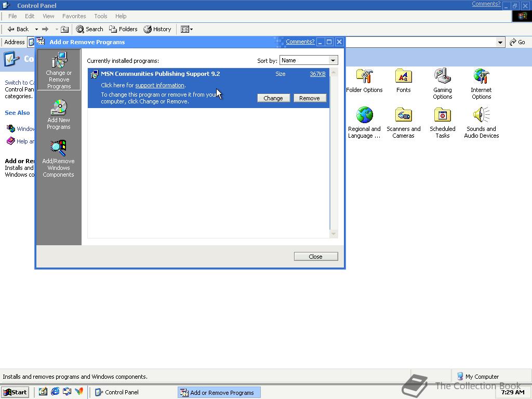Launch Internet Explorer from quick launch

[x=55, y=392]
